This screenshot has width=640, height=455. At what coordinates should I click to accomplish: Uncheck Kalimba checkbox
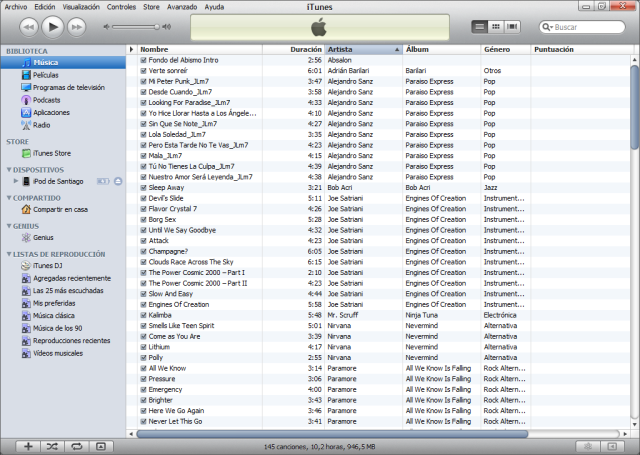coord(143,315)
